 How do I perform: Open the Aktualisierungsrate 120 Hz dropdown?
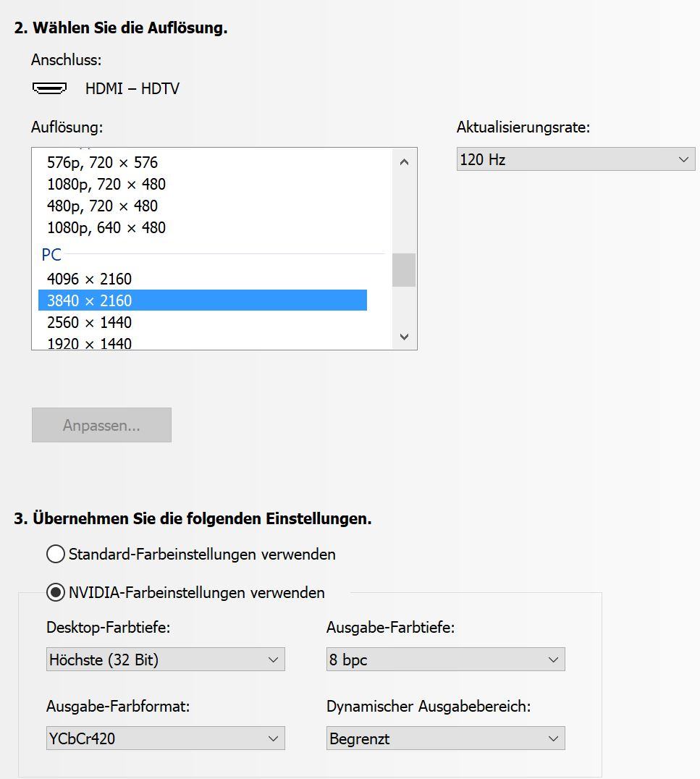[x=575, y=159]
